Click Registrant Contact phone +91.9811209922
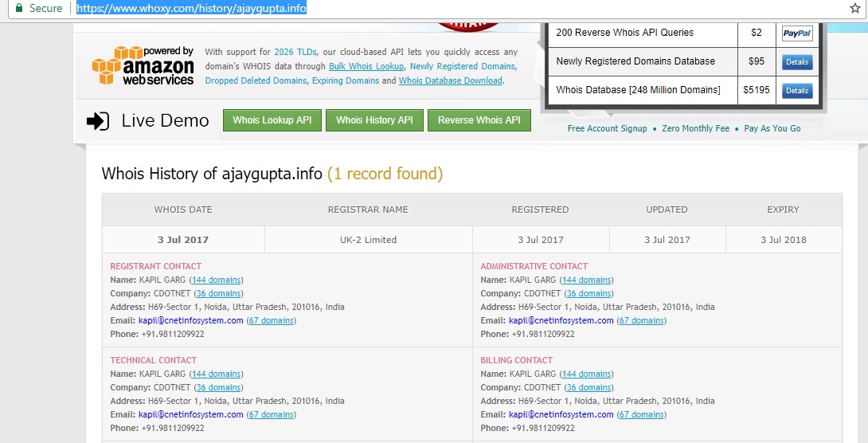The width and height of the screenshot is (868, 443). click(x=173, y=335)
